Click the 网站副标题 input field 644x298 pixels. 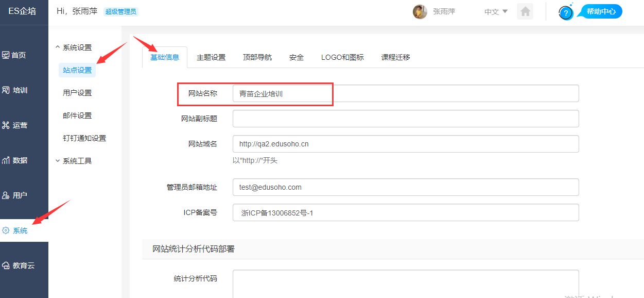405,119
